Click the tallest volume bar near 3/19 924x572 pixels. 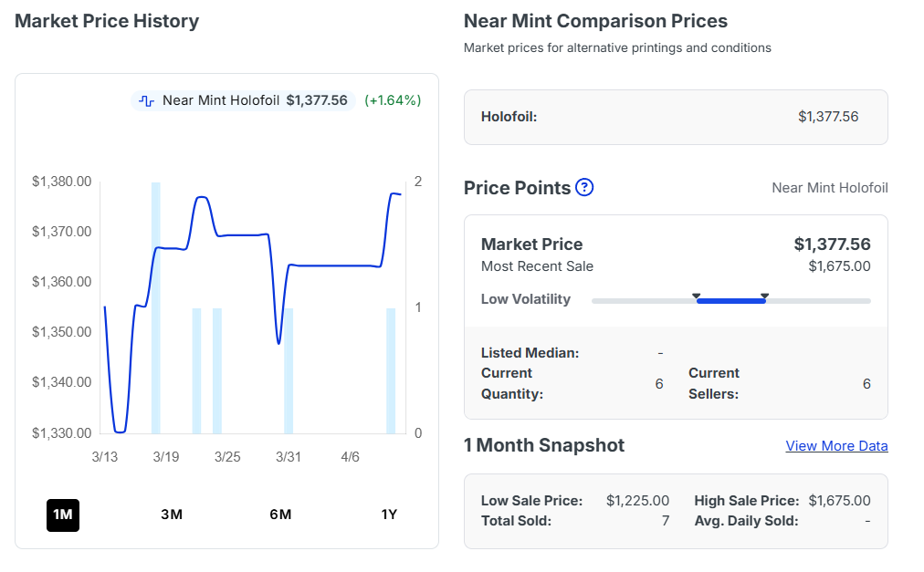point(156,307)
